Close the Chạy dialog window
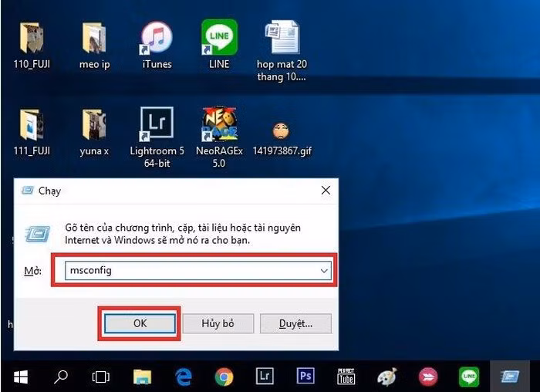The image size is (540, 392). click(326, 190)
